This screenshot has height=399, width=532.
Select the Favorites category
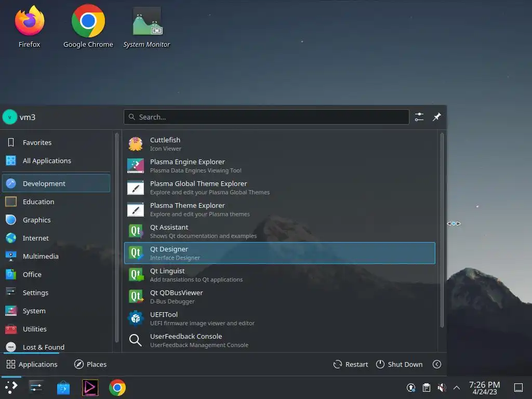pyautogui.click(x=56, y=142)
